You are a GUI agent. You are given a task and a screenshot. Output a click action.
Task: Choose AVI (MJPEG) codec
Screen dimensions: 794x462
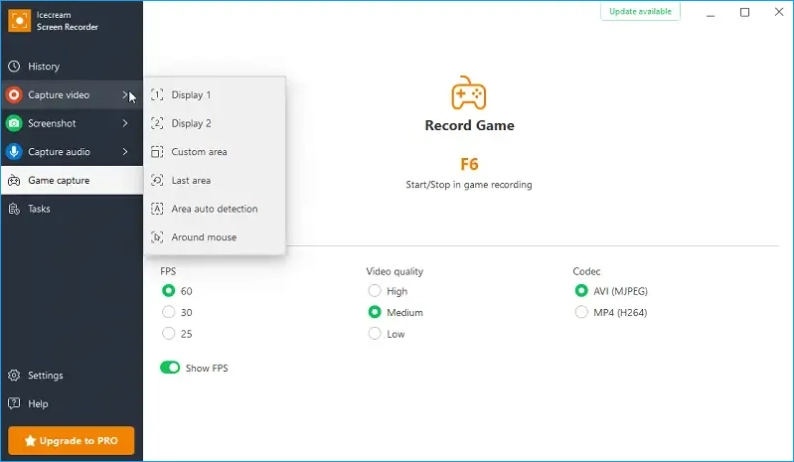coord(581,291)
